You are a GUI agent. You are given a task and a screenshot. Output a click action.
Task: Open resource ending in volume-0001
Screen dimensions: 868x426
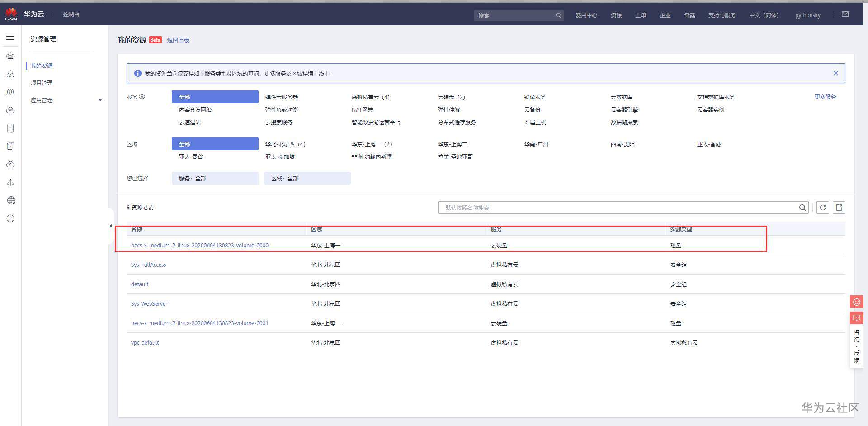click(200, 323)
